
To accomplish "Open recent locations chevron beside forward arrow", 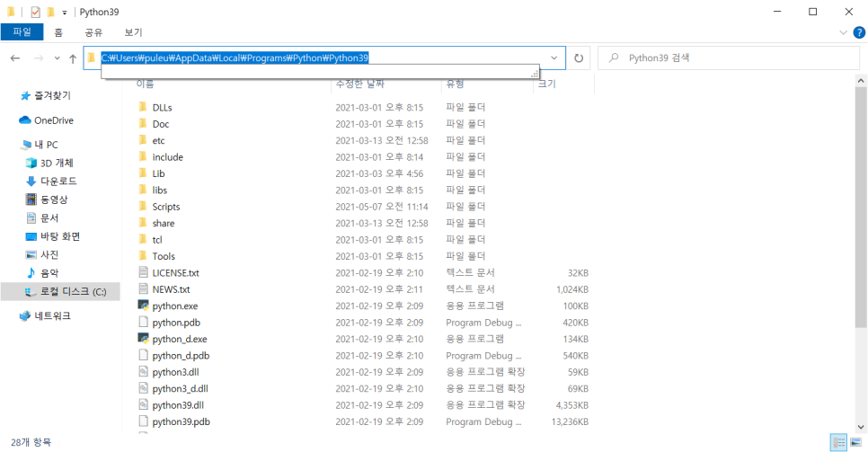I will pos(57,58).
